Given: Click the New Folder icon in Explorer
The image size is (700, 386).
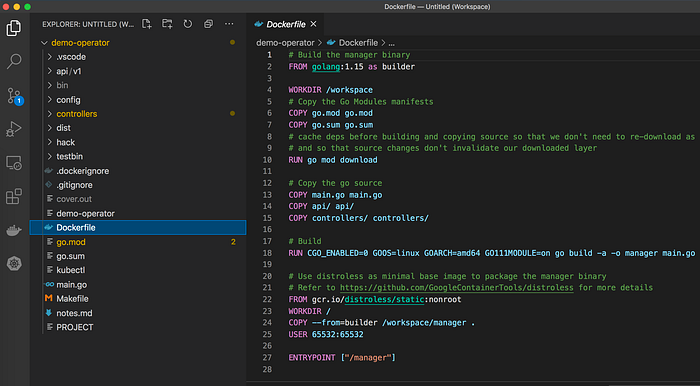Looking at the screenshot, I should point(167,24).
